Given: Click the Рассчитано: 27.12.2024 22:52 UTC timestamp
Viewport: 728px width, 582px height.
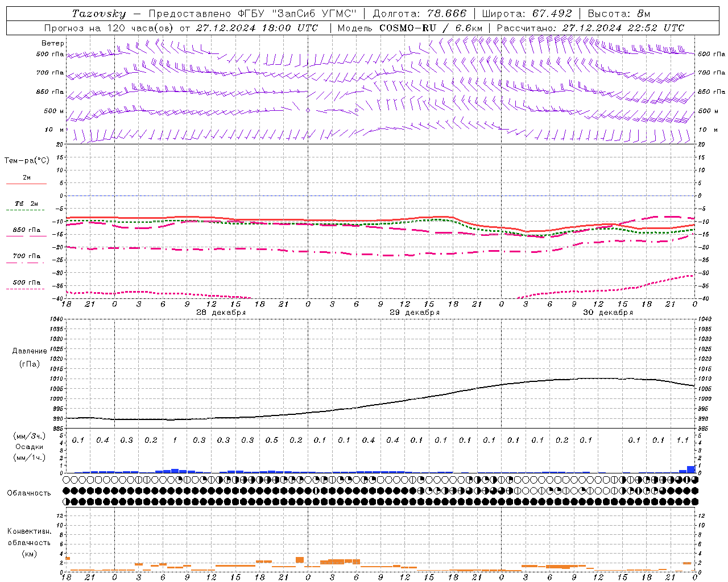Looking at the screenshot, I should pyautogui.click(x=590, y=28).
